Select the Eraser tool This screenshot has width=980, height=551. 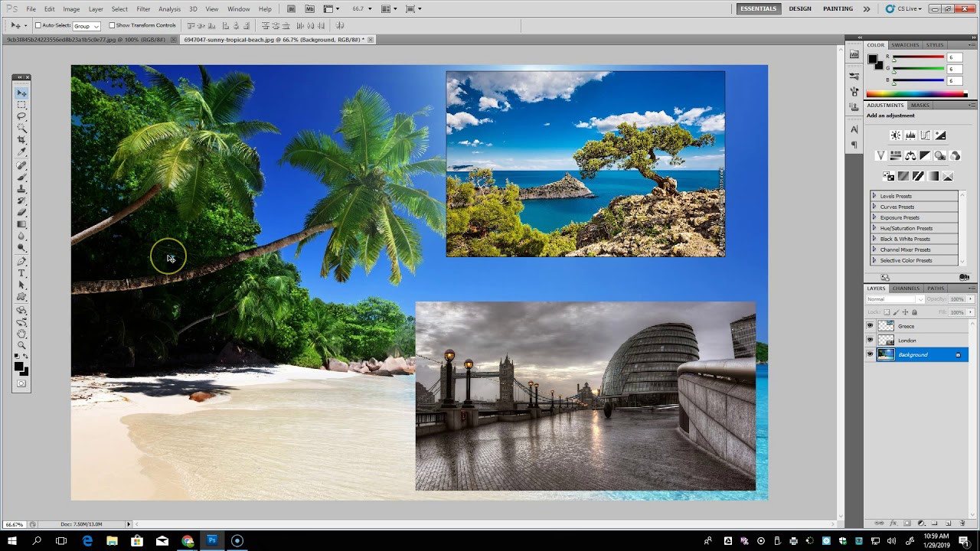[21, 212]
